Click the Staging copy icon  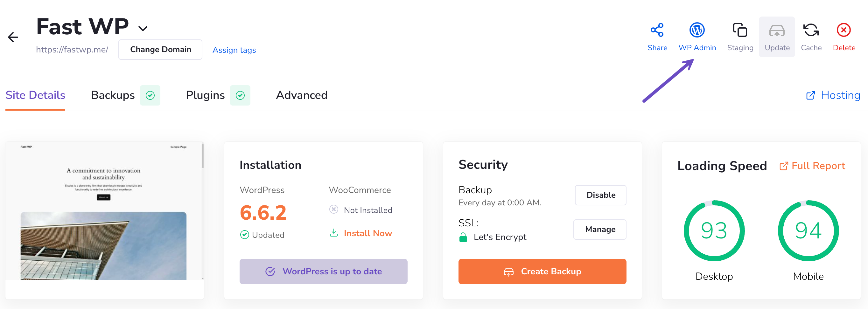(740, 30)
